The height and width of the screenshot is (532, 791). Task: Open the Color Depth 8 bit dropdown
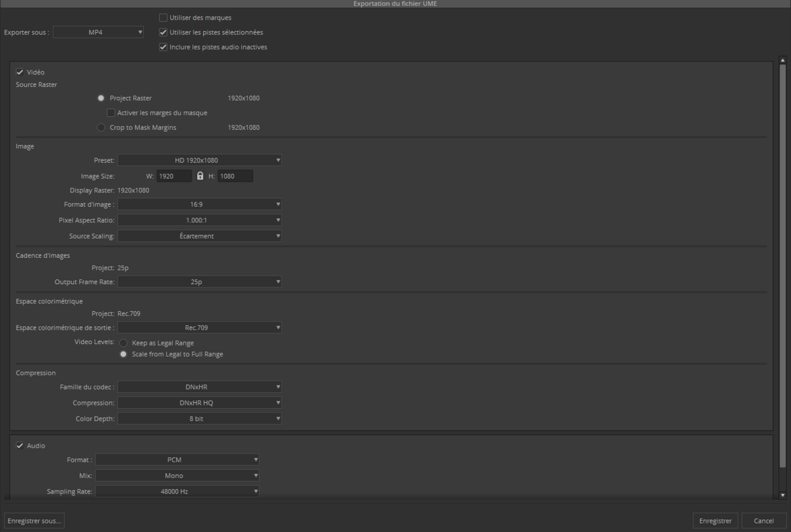tap(200, 419)
